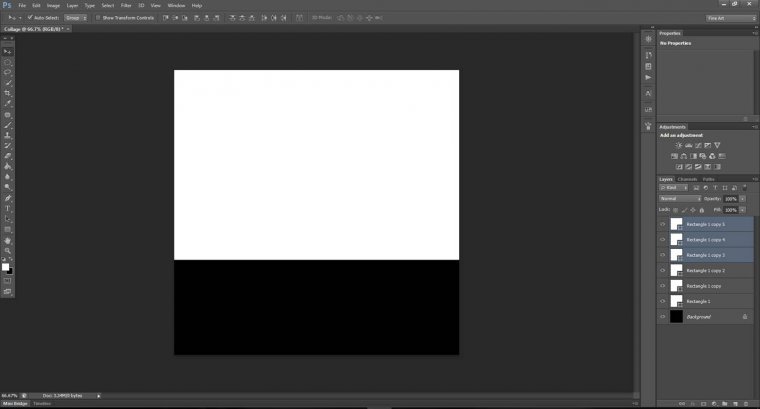Screen dimensions: 760x409
Task: Select the Lasso tool
Action: (x=7, y=72)
